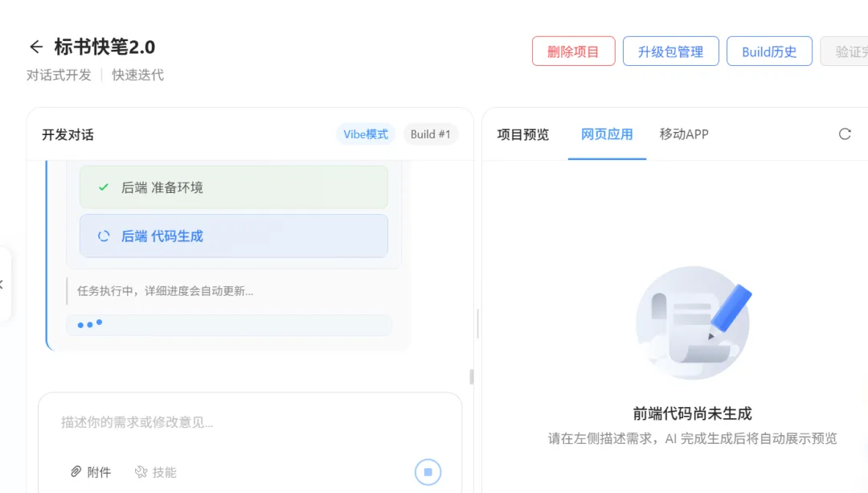This screenshot has height=493, width=868.
Task: Toggle the Vibe模式 badge
Action: click(x=366, y=134)
